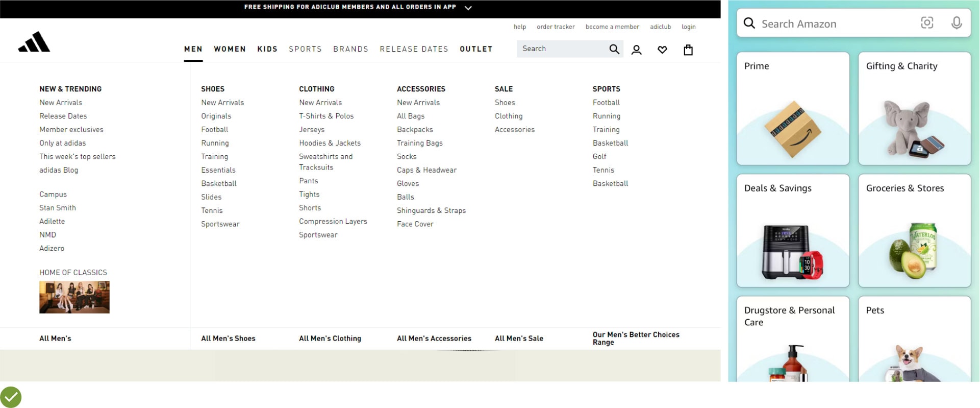Tap the Amazon microphone voice search icon
The width and height of the screenshot is (980, 408).
click(957, 23)
